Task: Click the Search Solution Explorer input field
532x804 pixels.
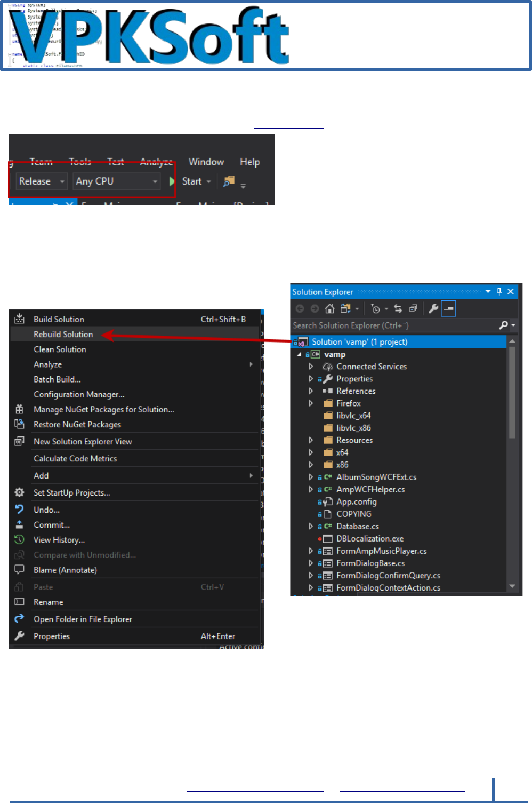Action: [x=393, y=325]
